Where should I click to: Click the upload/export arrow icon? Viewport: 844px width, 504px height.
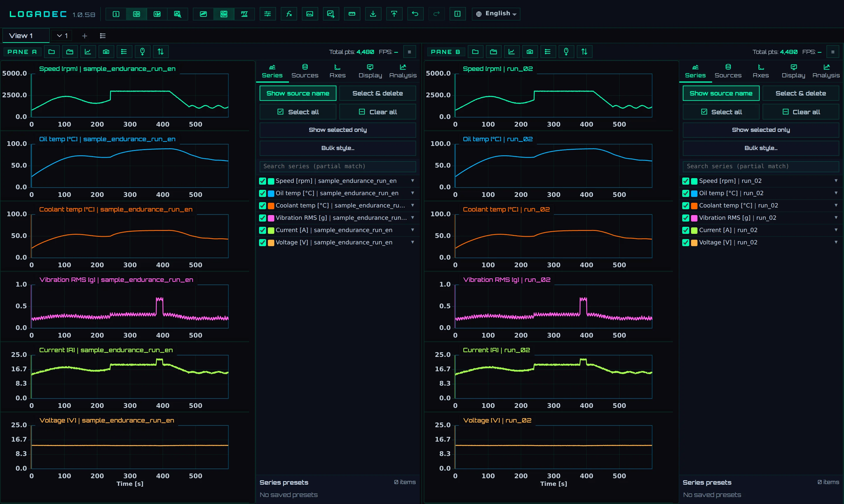[394, 14]
